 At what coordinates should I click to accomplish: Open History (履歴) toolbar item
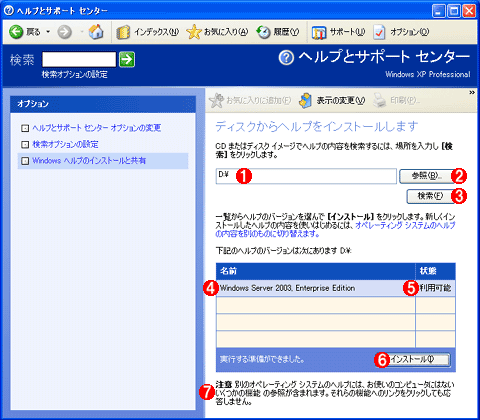[x=277, y=32]
